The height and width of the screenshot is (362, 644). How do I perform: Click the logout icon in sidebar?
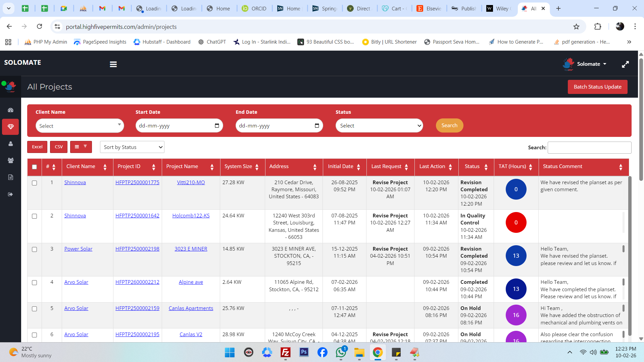click(x=10, y=194)
